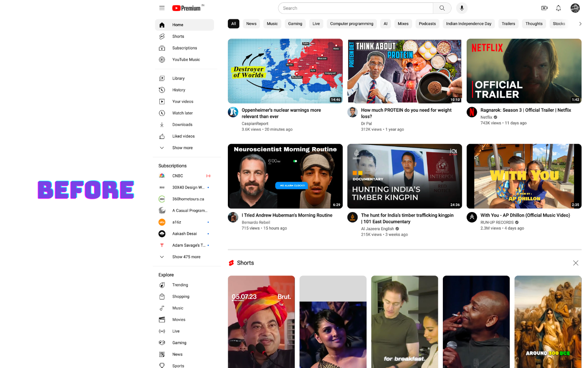Open the Create video icon

tap(544, 8)
